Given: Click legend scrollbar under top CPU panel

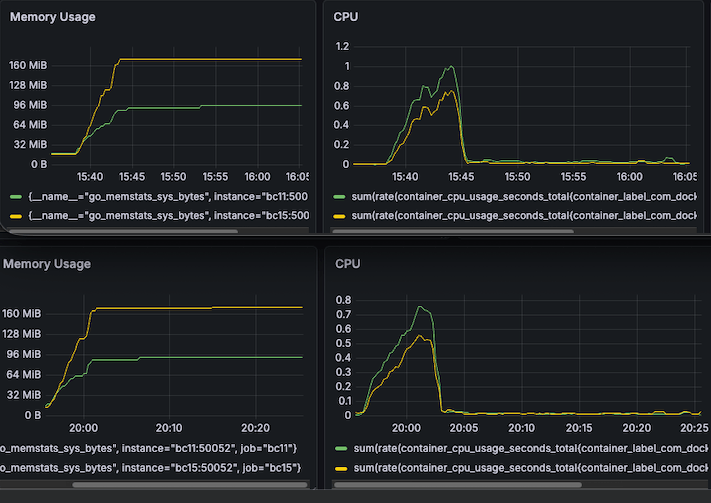Looking at the screenshot, I should click(452, 231).
